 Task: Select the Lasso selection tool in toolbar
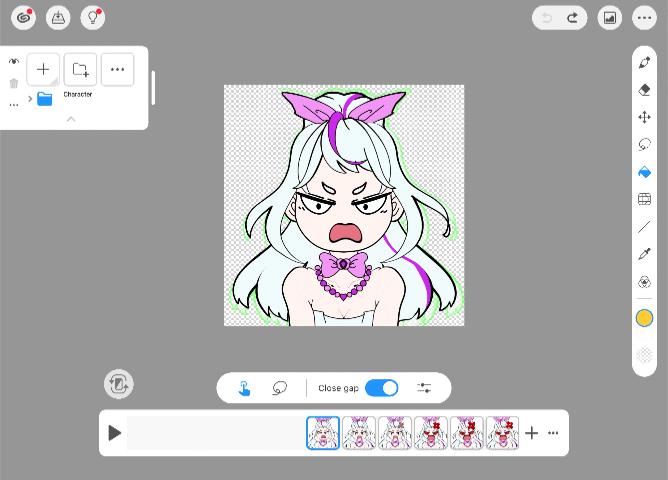[x=644, y=144]
